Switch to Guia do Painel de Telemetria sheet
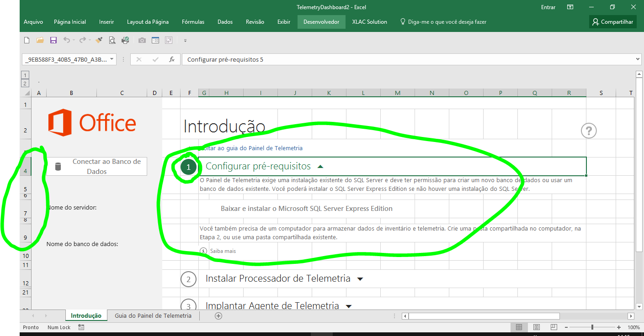644x336 pixels. [153, 315]
